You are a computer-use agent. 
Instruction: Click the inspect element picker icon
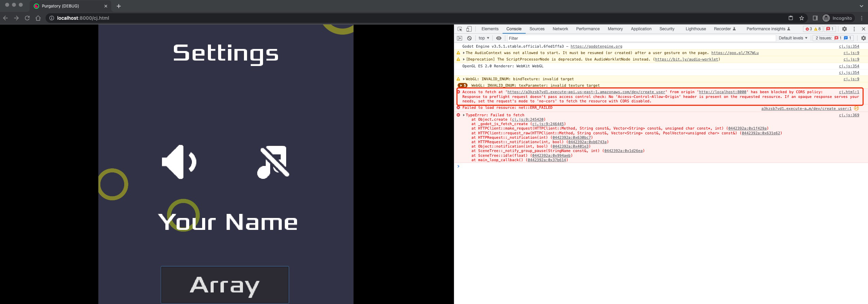coord(460,29)
